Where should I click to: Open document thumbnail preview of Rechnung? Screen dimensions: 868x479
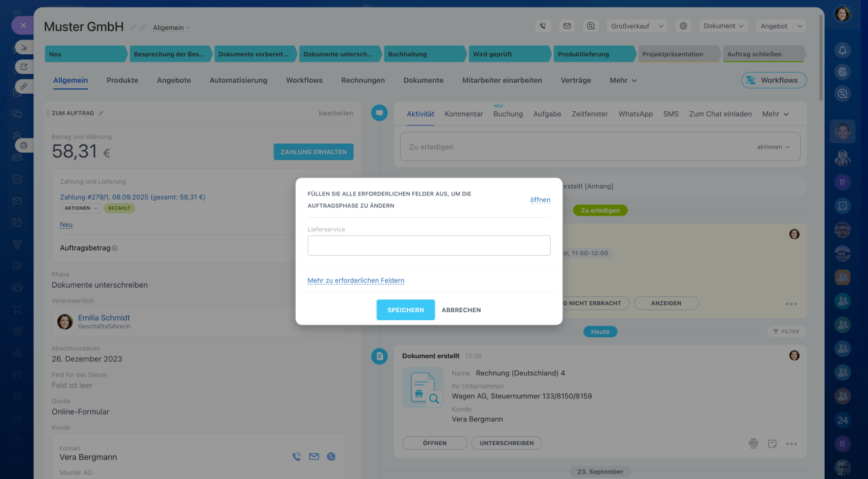coord(422,387)
